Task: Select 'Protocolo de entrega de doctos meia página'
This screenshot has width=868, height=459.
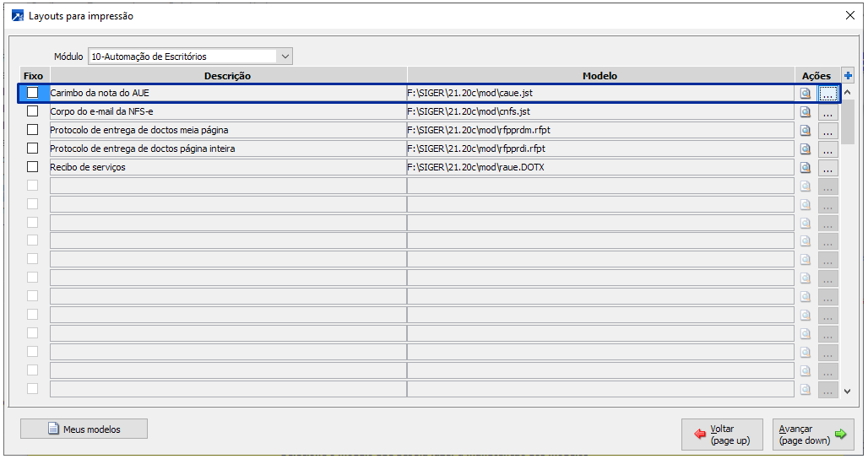Action: [x=228, y=130]
